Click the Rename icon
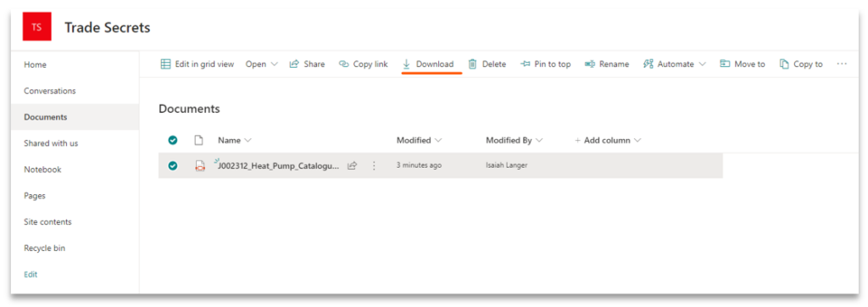The image size is (868, 307). click(x=590, y=64)
